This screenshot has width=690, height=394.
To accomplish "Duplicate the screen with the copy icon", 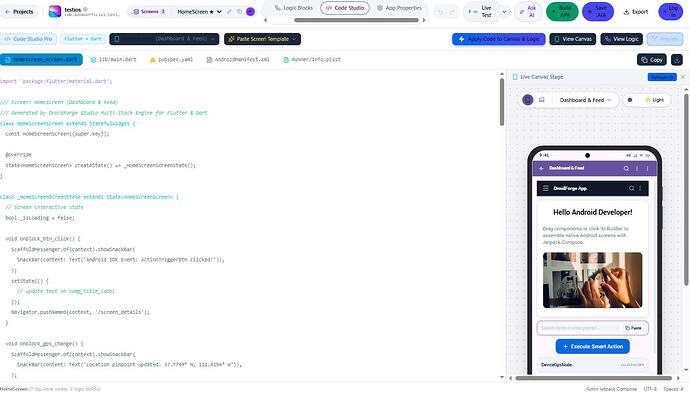I will point(239,11).
